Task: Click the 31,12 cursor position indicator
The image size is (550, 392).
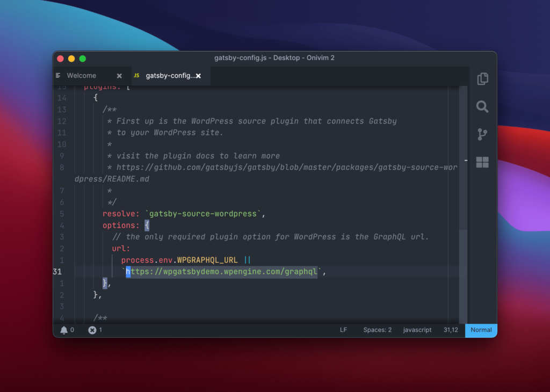Action: click(x=451, y=330)
